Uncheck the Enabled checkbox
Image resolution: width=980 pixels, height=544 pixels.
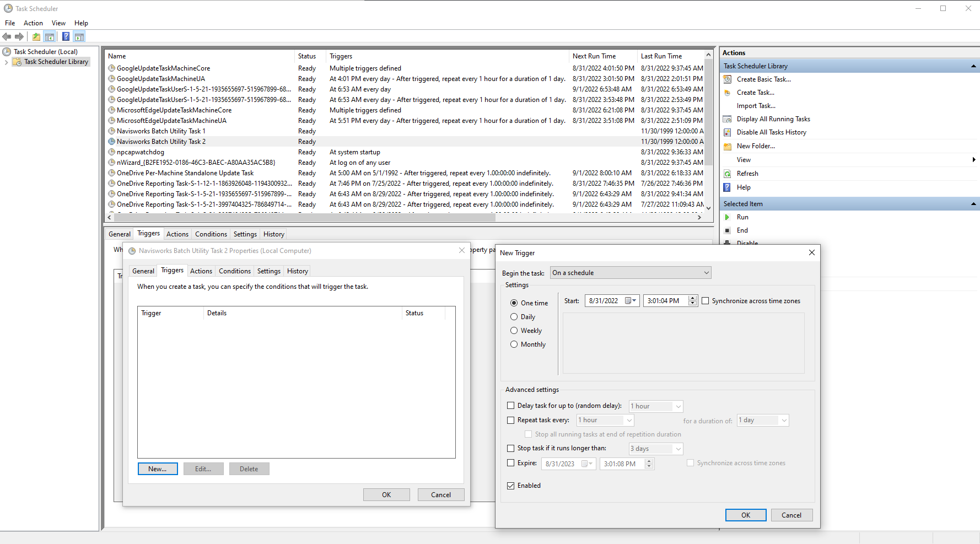[510, 486]
